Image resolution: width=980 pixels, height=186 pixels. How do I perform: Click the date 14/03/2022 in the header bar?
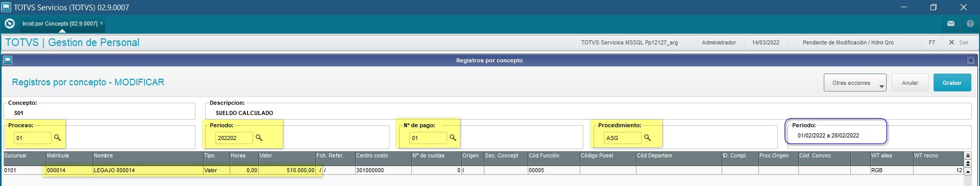765,42
